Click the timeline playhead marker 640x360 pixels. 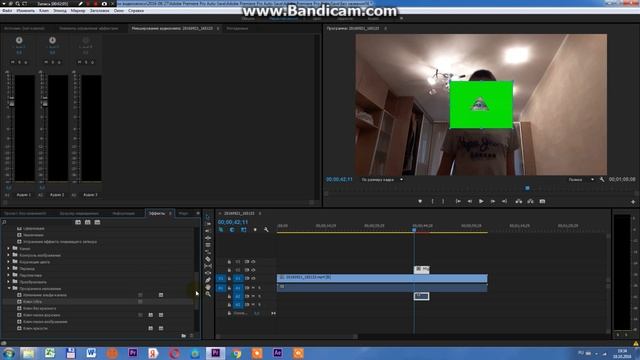tap(414, 230)
